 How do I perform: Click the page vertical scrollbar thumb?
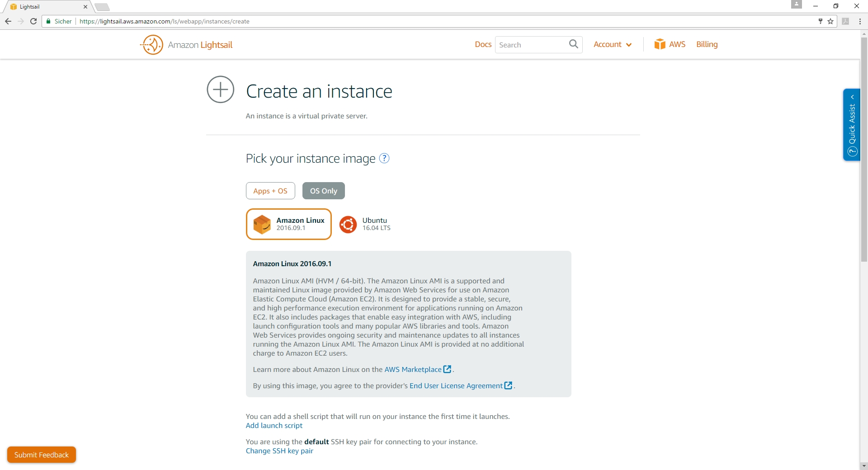pos(864,149)
